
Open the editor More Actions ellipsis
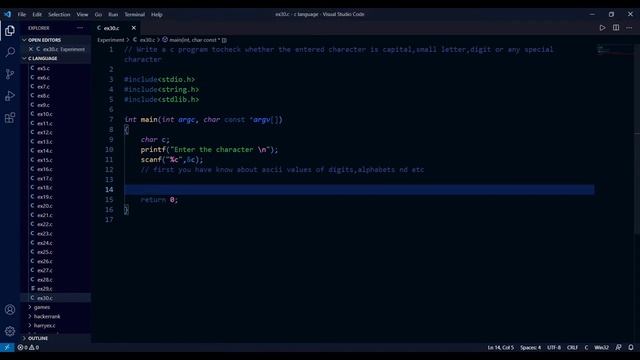[x=629, y=28]
